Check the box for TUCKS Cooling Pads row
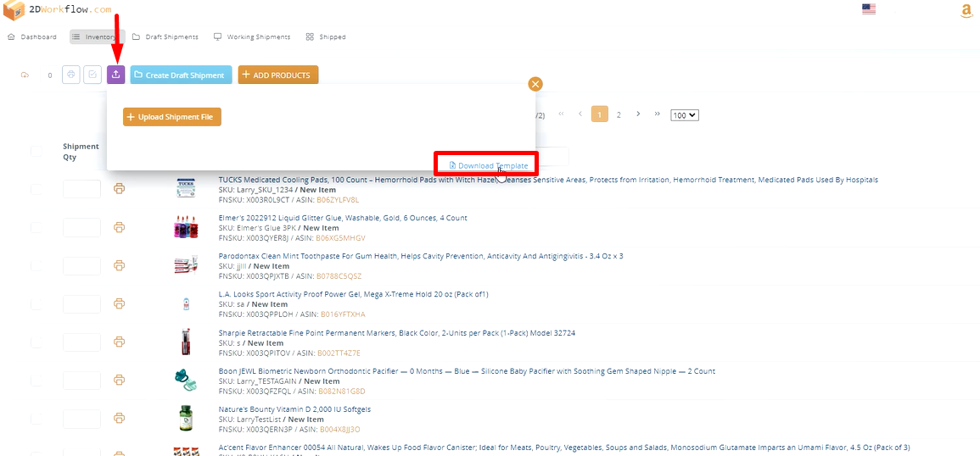The height and width of the screenshot is (456, 980). point(36,189)
